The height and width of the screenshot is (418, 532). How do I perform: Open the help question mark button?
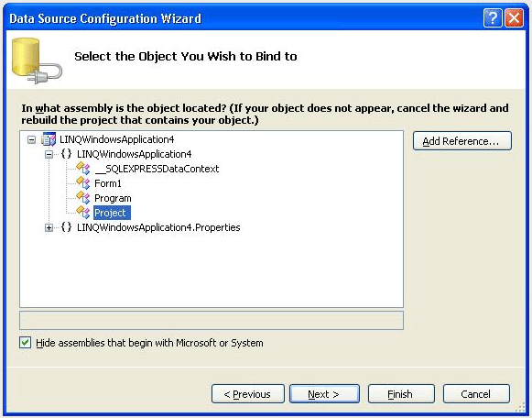point(493,17)
